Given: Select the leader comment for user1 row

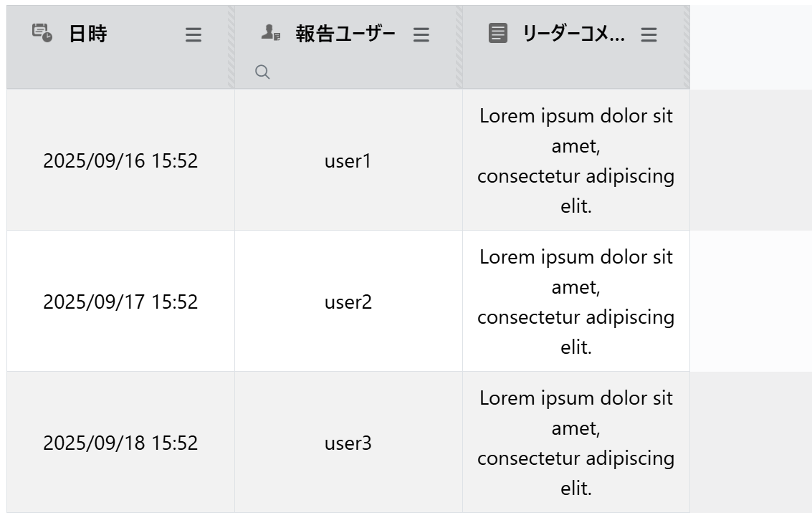Looking at the screenshot, I should 576,160.
